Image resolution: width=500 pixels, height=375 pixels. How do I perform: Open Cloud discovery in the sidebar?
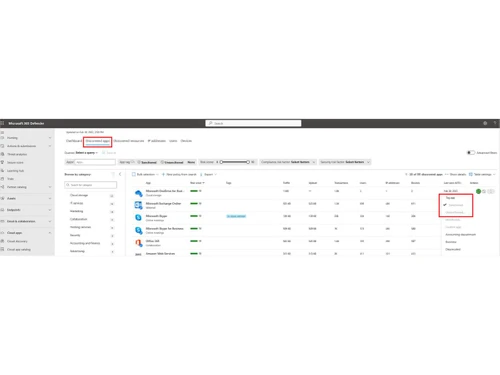pos(17,241)
